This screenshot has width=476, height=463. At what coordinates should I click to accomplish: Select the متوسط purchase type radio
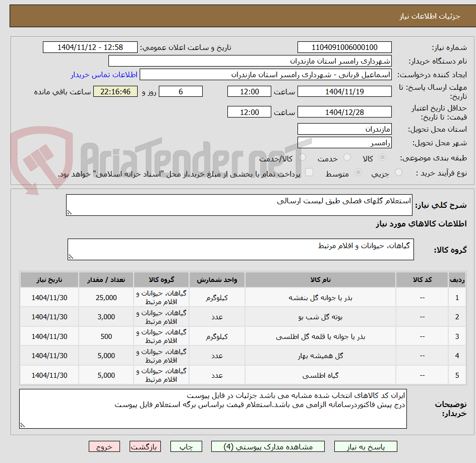[x=358, y=172]
